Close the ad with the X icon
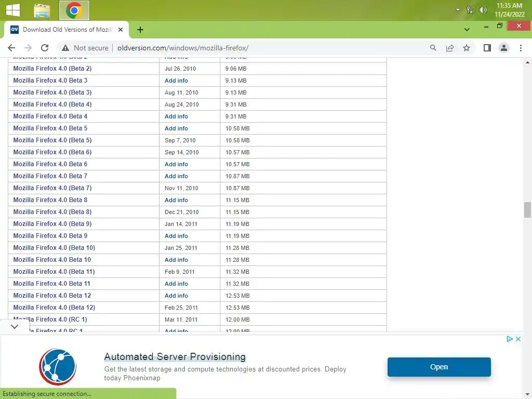Viewport: 532px width, 399px height. click(518, 339)
